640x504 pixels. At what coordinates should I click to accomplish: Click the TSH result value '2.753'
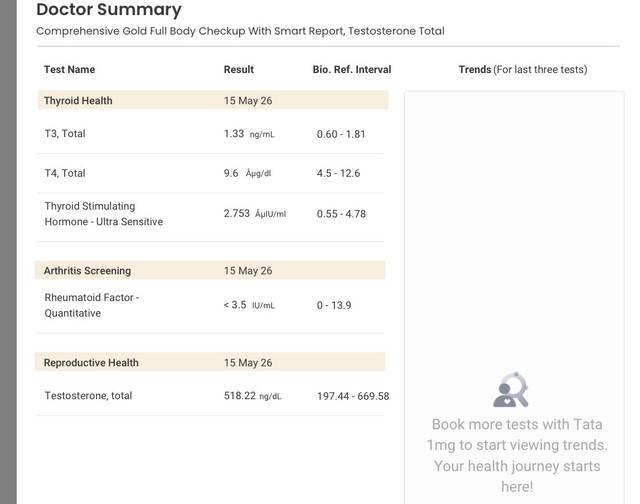tap(237, 213)
